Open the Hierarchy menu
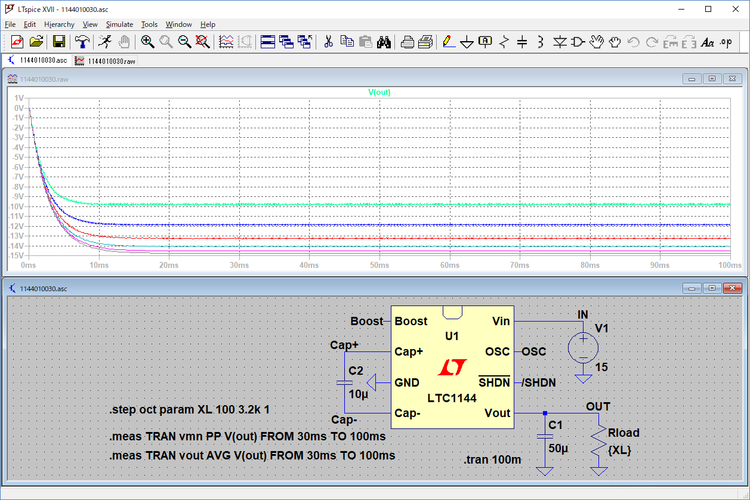This screenshot has height=500, width=750. point(58,24)
